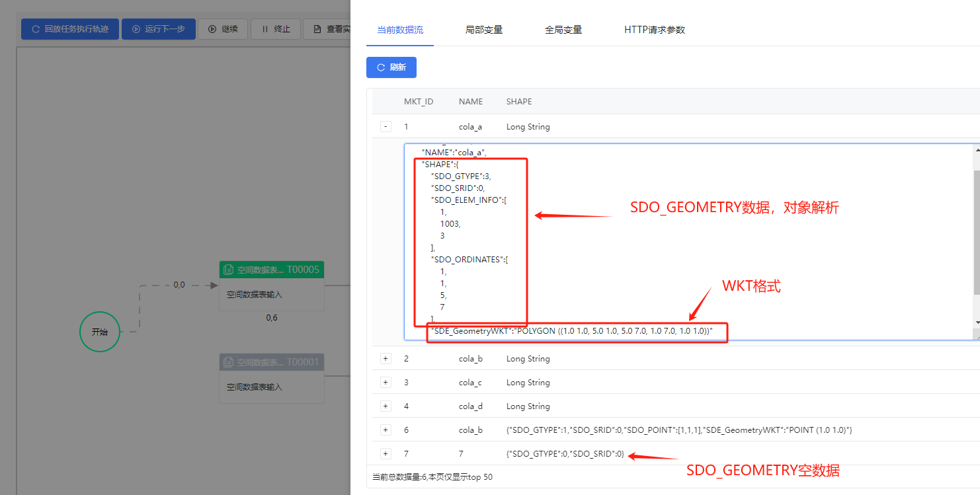The height and width of the screenshot is (495, 980).
Task: Click the view document icon in toolbar
Action: [x=317, y=29]
